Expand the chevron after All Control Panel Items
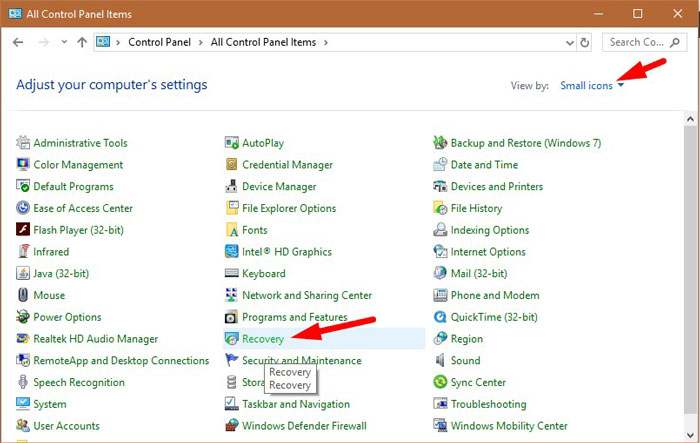Image resolution: width=700 pixels, height=443 pixels. (x=326, y=42)
